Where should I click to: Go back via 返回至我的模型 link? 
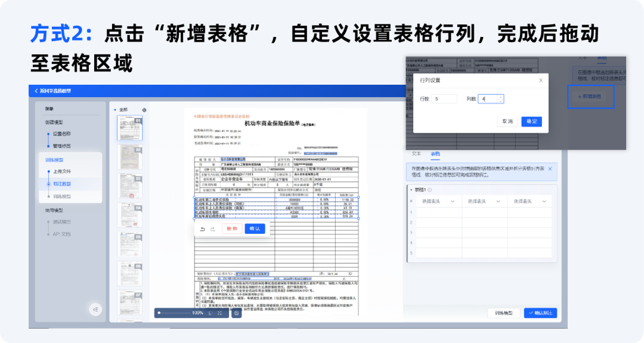pos(52,91)
